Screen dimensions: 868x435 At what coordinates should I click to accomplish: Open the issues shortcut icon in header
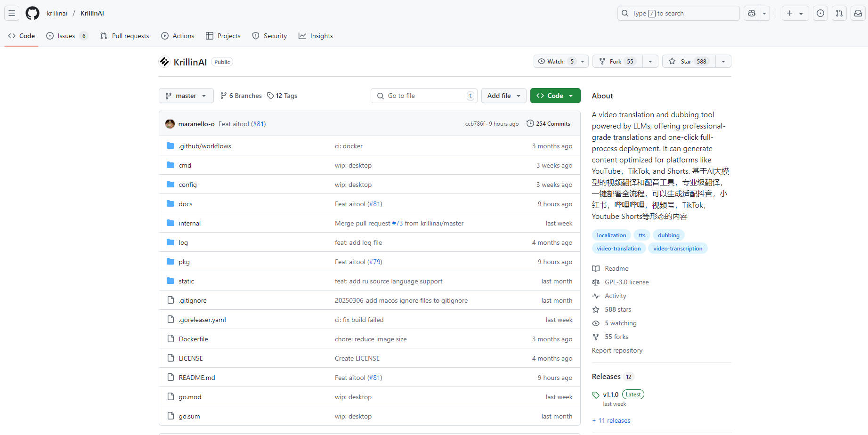click(x=820, y=13)
